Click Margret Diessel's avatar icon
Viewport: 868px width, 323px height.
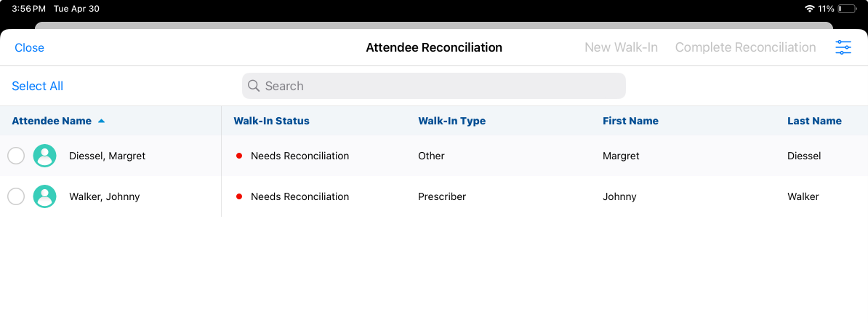45,156
